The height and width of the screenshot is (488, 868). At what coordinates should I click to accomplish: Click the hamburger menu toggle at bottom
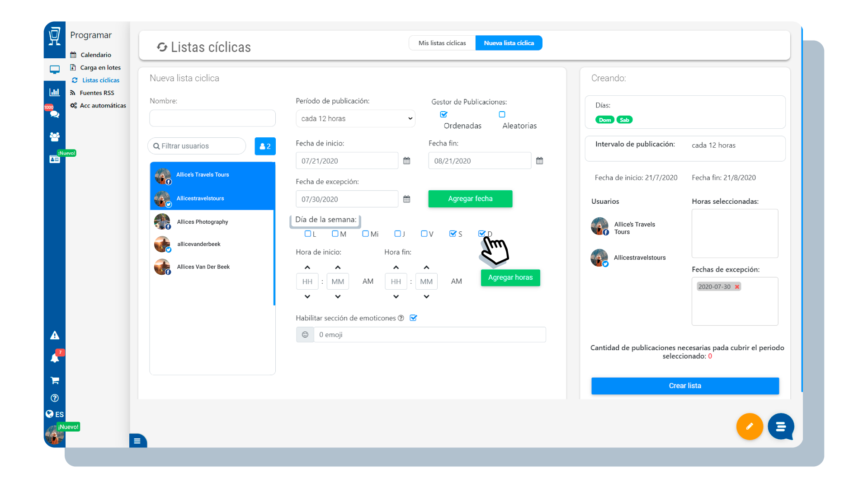(x=137, y=441)
